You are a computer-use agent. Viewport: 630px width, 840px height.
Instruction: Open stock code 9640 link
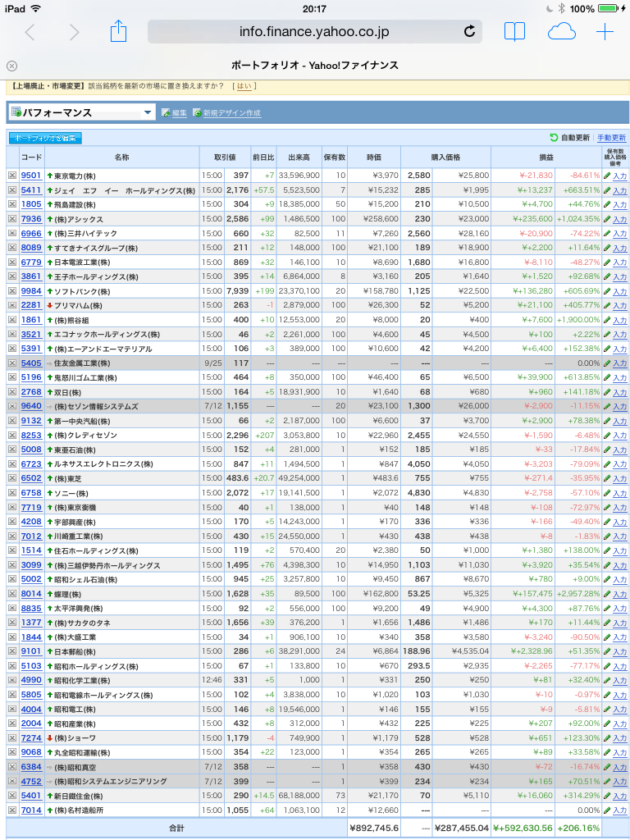pos(31,407)
